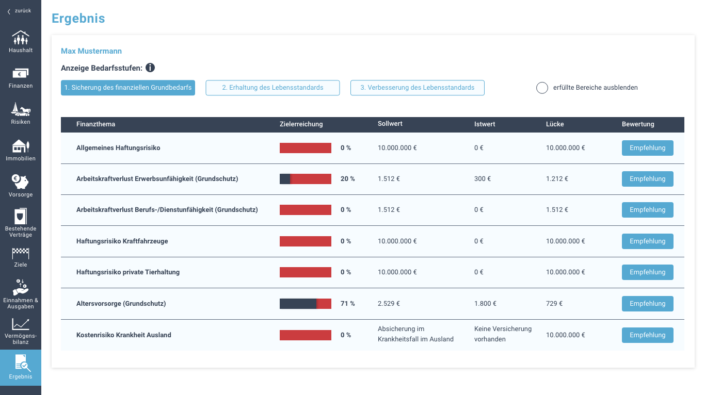Image resolution: width=705 pixels, height=395 pixels.
Task: Select Sicherung des finanziellen Grundbedarfs level
Action: [x=128, y=88]
